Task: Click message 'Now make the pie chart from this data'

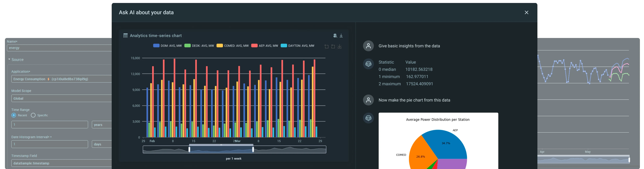Action: 414,100
